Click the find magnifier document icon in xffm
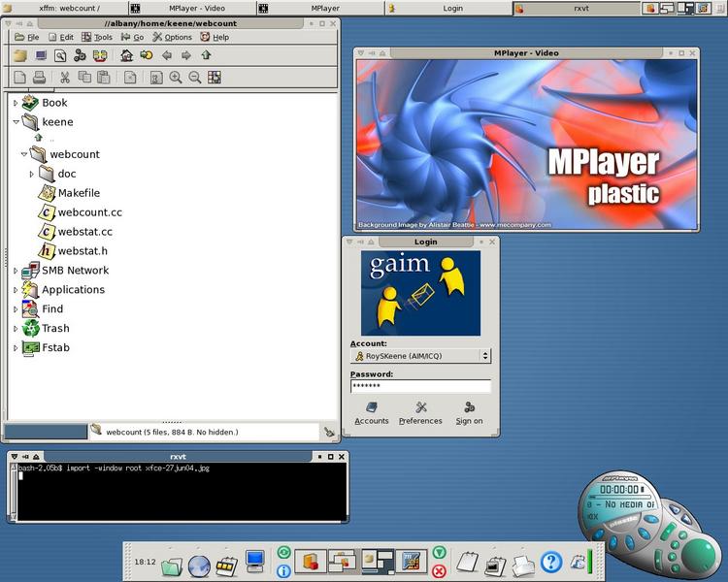728x582 pixels. point(60,56)
